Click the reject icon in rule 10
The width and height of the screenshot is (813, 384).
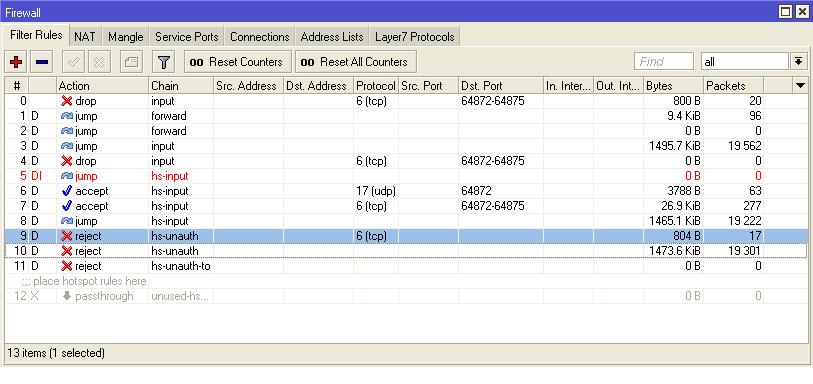[66, 251]
